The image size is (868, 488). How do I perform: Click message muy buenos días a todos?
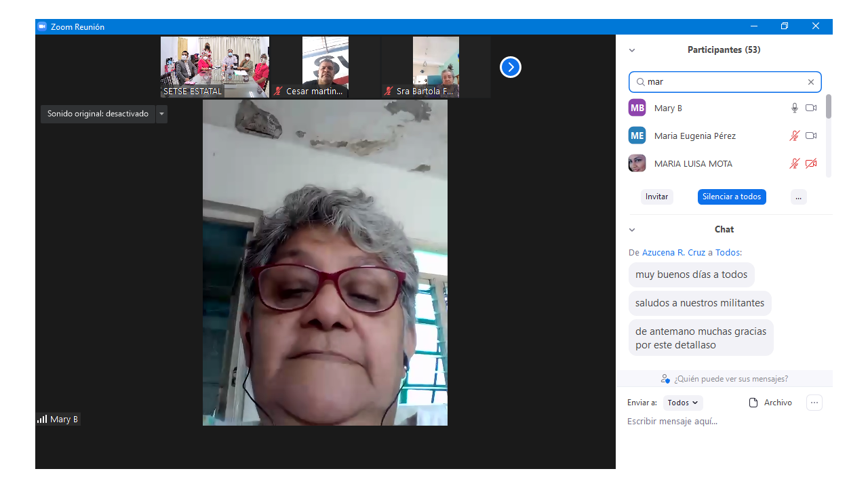pos(691,274)
